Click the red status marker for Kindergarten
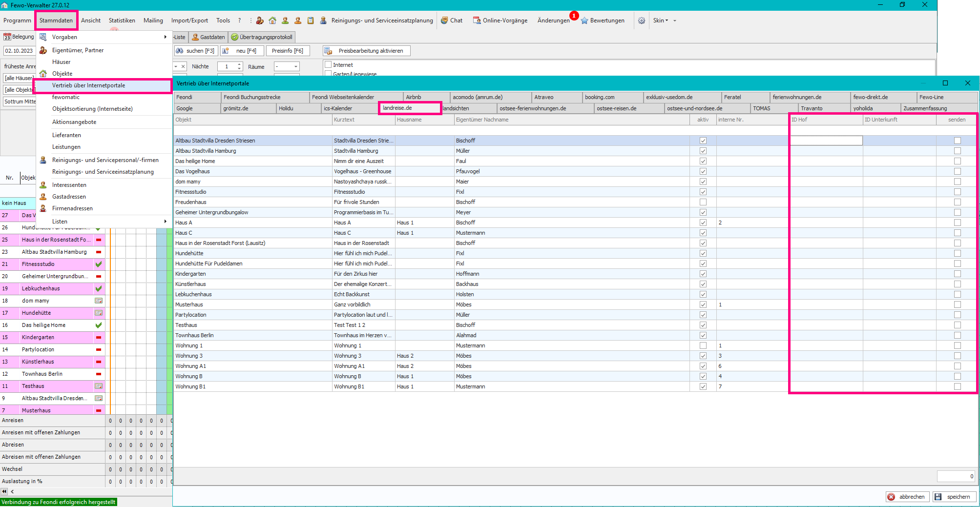 [x=99, y=337]
